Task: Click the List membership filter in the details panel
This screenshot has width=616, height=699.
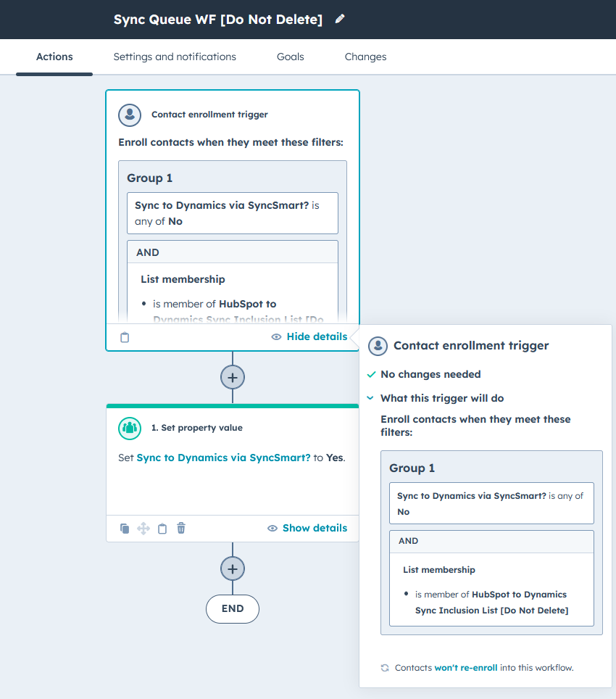Action: [x=492, y=590]
